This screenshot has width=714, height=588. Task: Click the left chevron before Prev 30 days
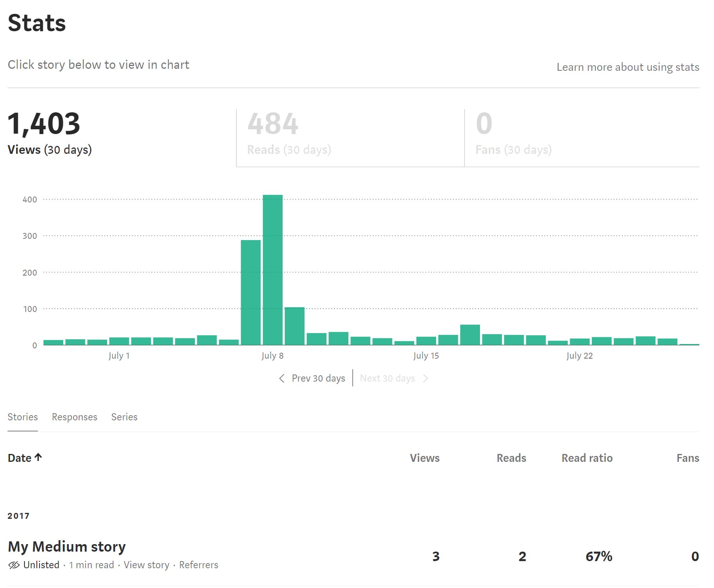[282, 378]
